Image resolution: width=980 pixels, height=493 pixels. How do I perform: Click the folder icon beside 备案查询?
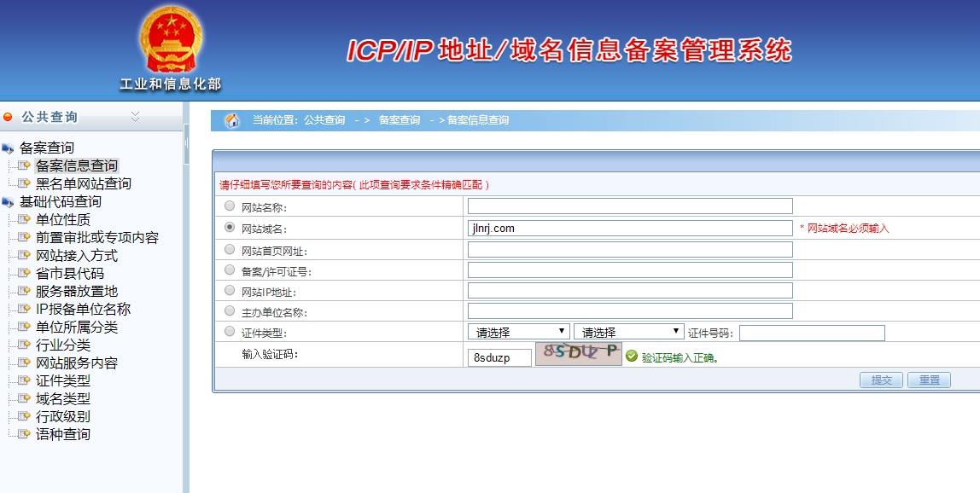coord(9,148)
